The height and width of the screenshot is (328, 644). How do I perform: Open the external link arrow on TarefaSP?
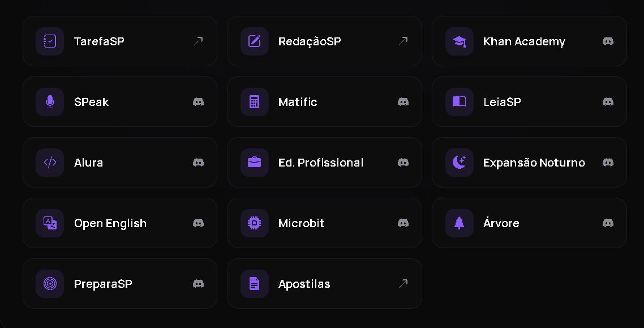[199, 41]
